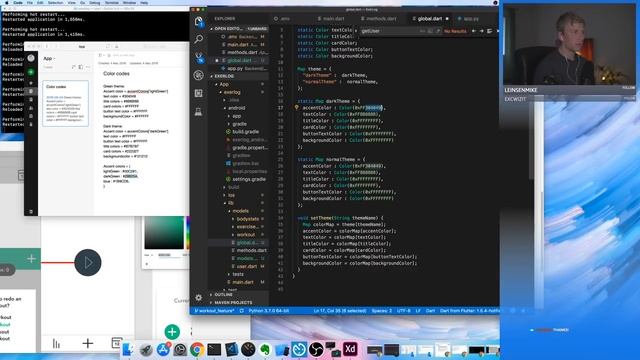Open the Extensions view in activity bar
640x360 pixels.
pos(199,93)
